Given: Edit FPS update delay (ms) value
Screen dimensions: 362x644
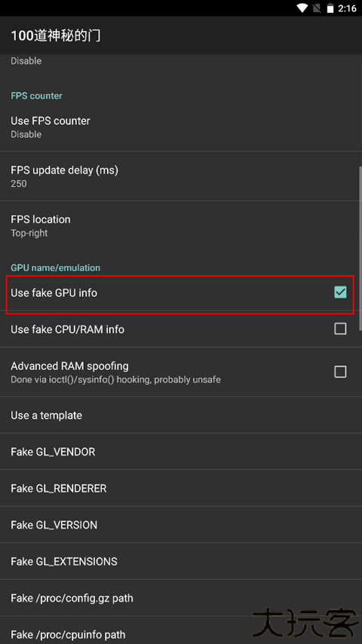Looking at the screenshot, I should pos(181,176).
